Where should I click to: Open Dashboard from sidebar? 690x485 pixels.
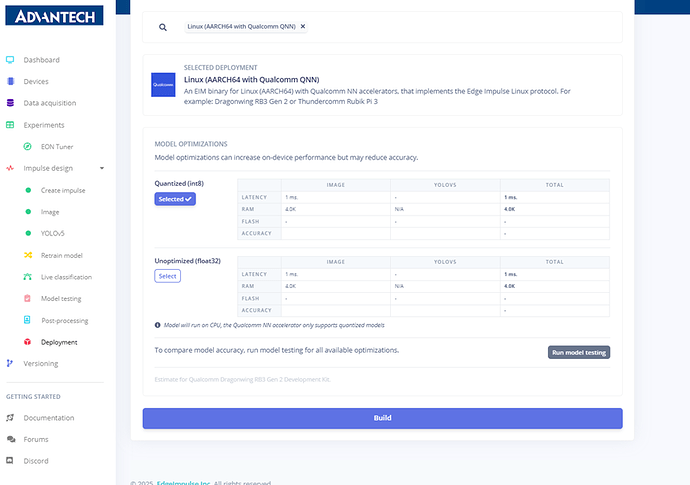[x=41, y=60]
